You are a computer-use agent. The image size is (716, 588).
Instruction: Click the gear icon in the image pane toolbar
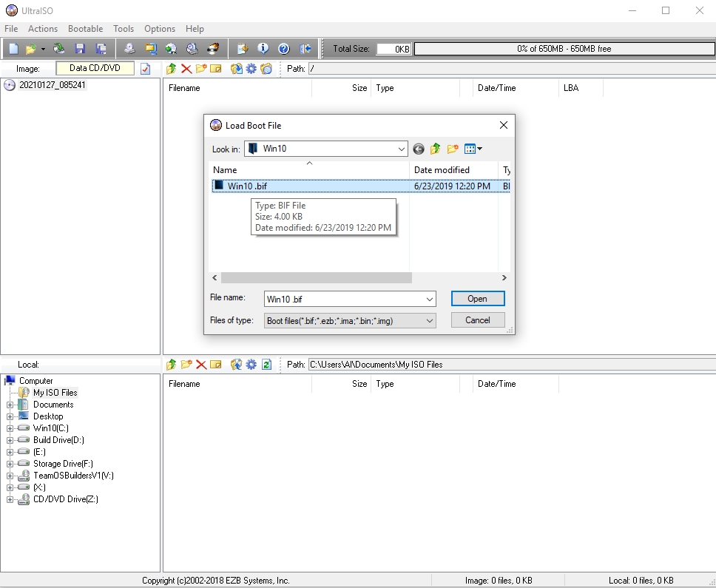pos(251,69)
